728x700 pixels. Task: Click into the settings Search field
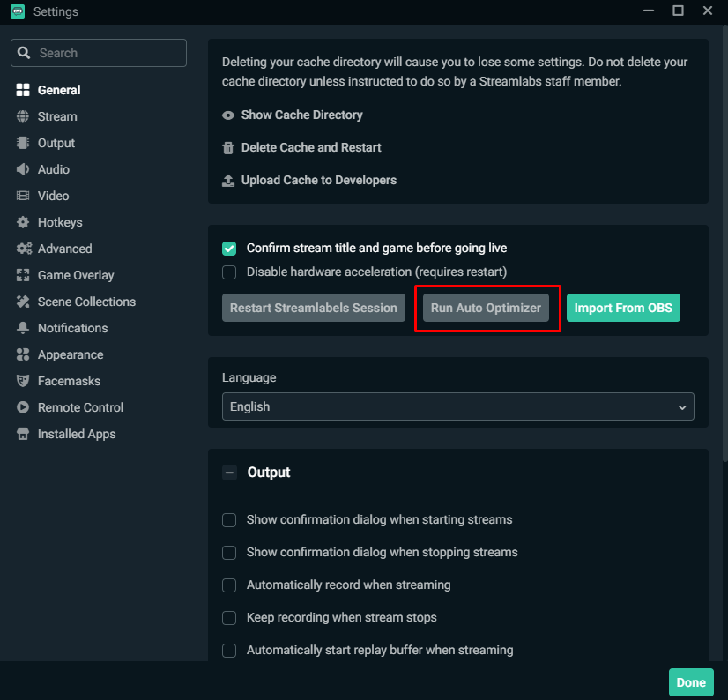(99, 53)
